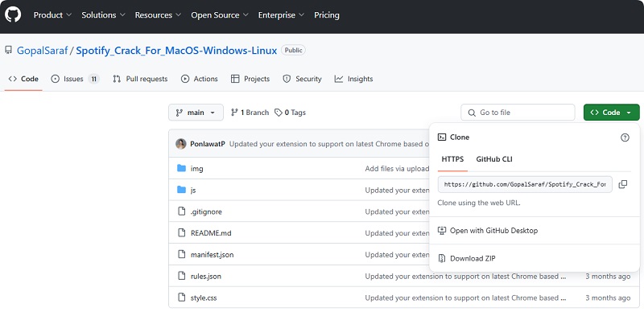Click the Issues count badge 11
The image size is (644, 316).
click(x=93, y=79)
